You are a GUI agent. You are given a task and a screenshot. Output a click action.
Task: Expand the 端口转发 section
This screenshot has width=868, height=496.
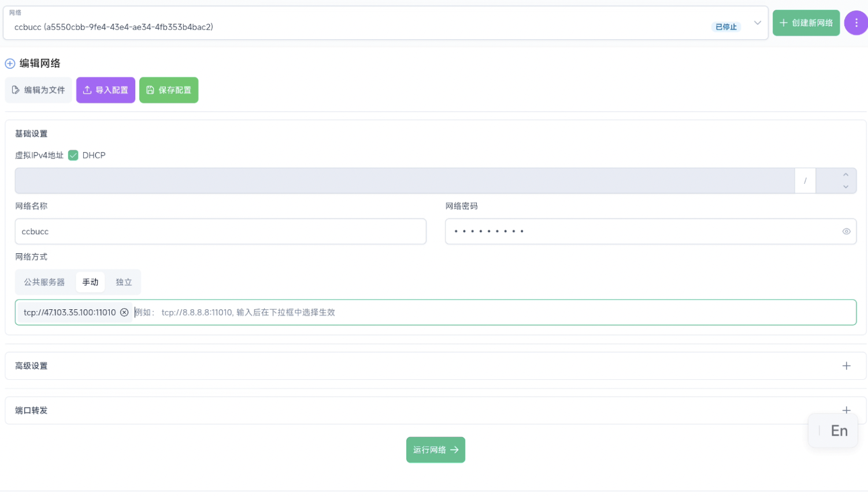click(846, 410)
